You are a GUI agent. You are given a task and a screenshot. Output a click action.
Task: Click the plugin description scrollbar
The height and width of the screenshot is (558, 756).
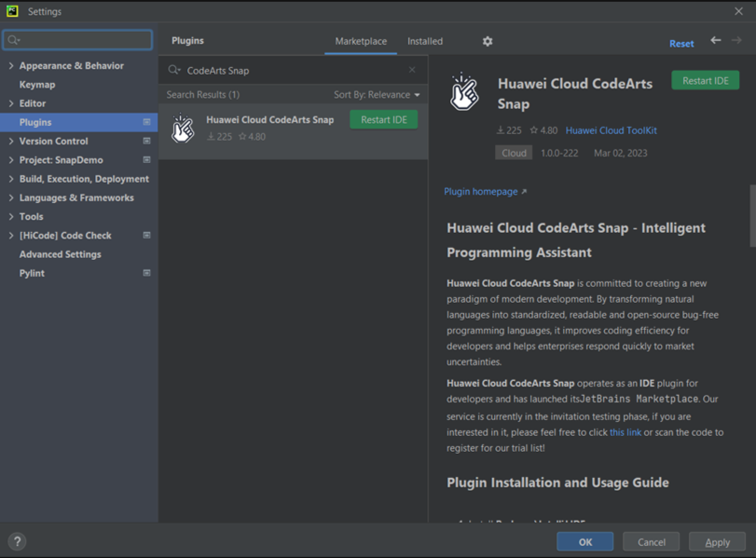tap(752, 216)
